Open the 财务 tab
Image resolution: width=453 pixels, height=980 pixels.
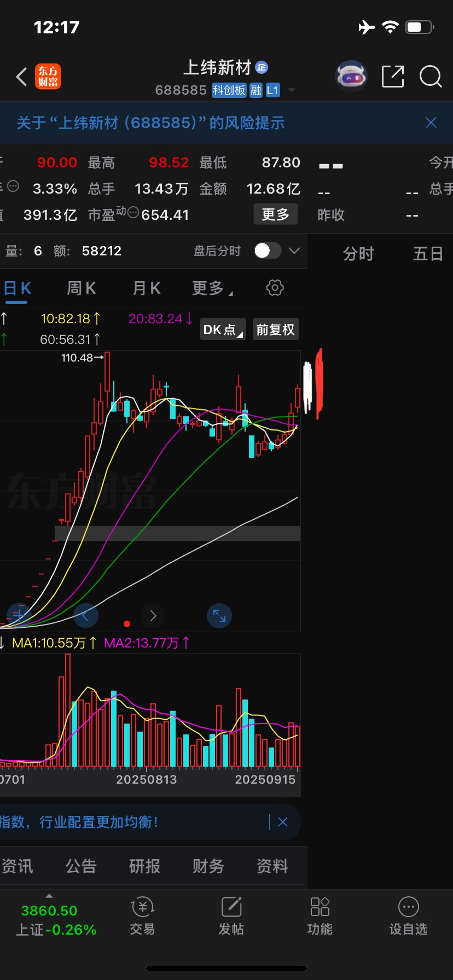tap(208, 866)
